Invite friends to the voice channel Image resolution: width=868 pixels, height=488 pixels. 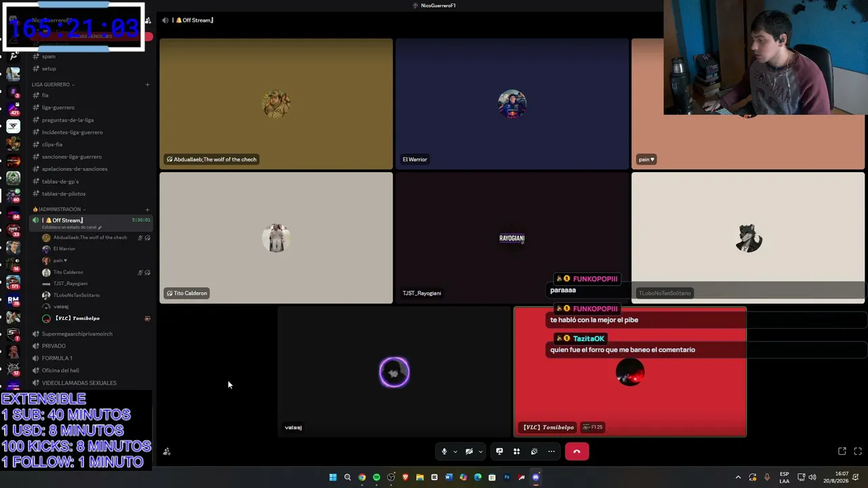coord(167,451)
